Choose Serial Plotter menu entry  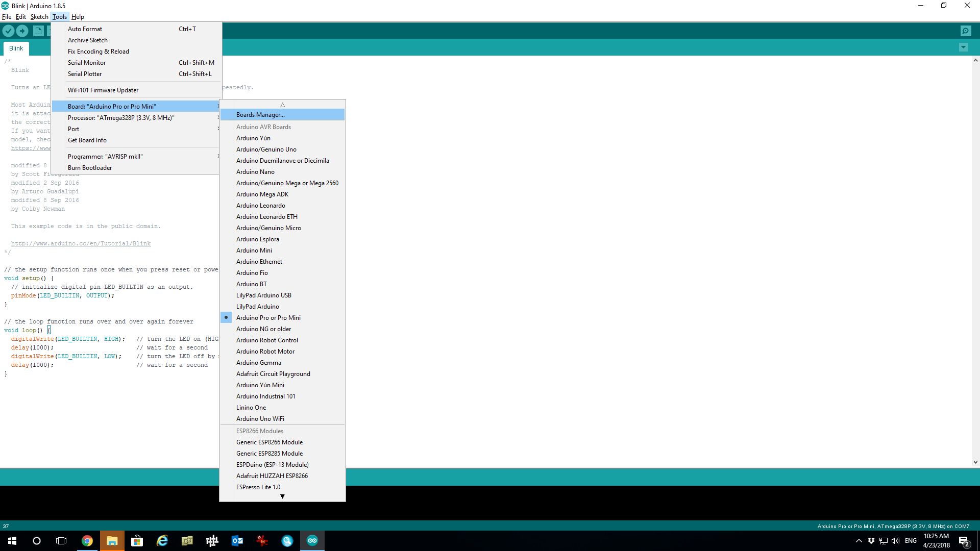[x=85, y=74]
